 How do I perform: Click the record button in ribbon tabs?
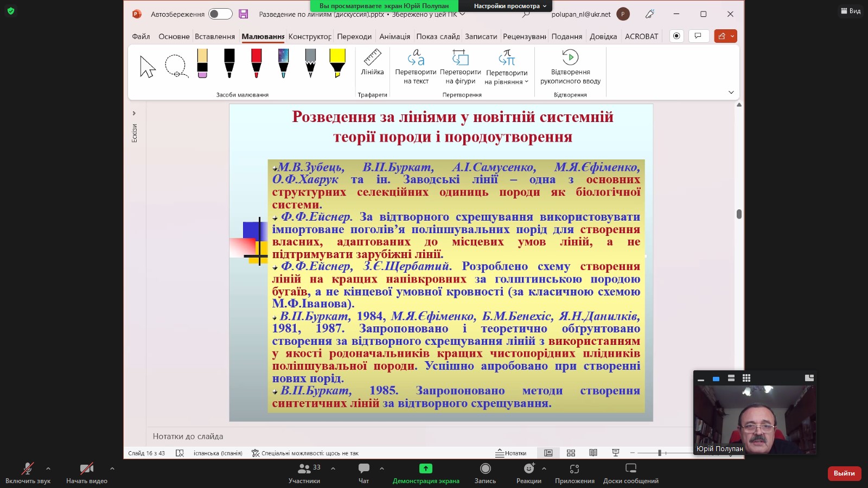pyautogui.click(x=676, y=36)
